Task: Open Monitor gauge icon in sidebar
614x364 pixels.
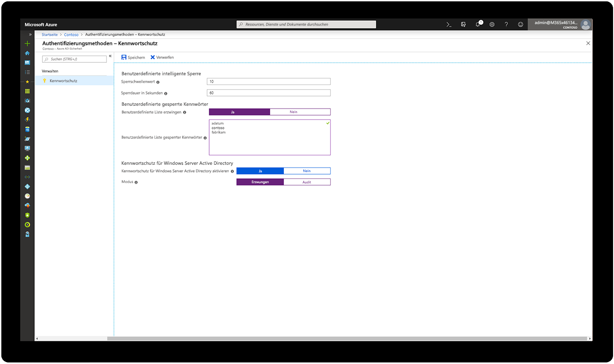Action: [27, 196]
